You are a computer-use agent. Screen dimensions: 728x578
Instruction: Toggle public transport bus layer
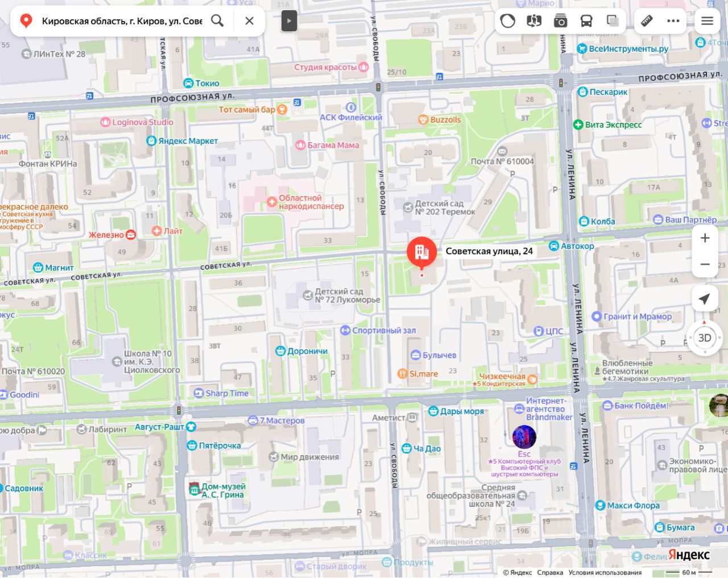coord(586,21)
